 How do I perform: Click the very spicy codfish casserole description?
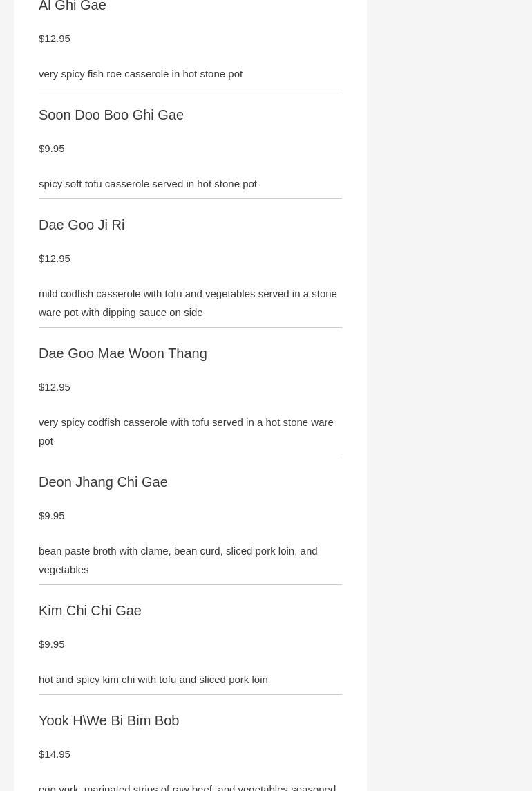pos(186,431)
